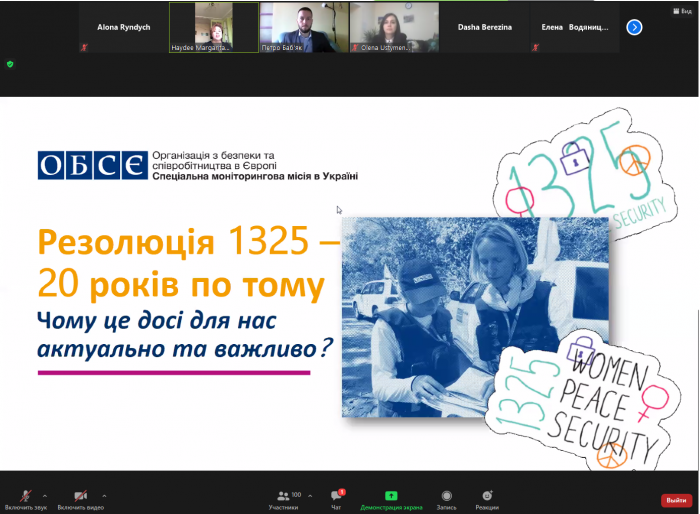The image size is (700, 514).
Task: Select Olena Ustymenko video thumbnail
Action: coord(392,27)
